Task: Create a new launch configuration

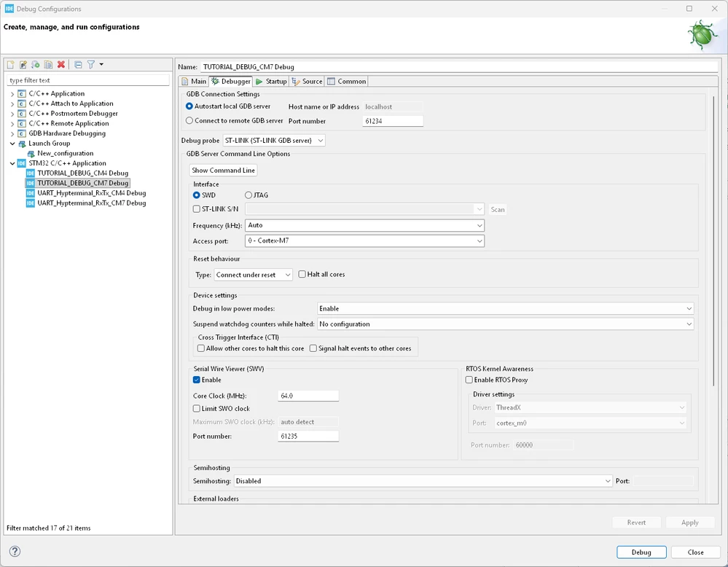Action: 11,65
